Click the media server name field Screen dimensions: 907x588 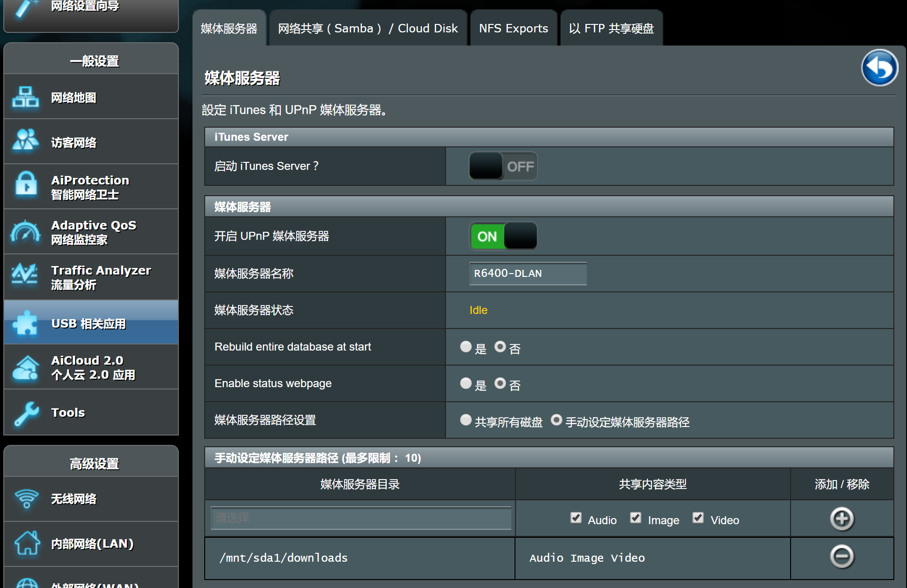(528, 274)
